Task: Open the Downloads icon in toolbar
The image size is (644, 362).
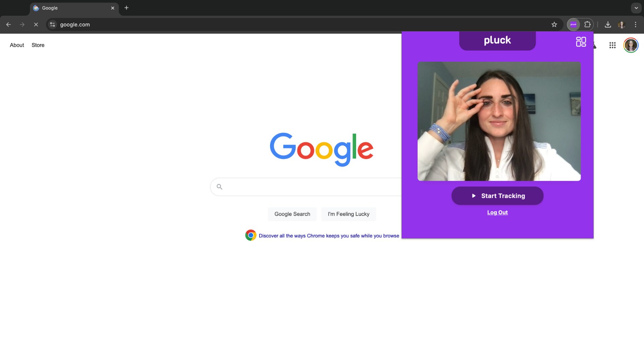Action: (608, 24)
